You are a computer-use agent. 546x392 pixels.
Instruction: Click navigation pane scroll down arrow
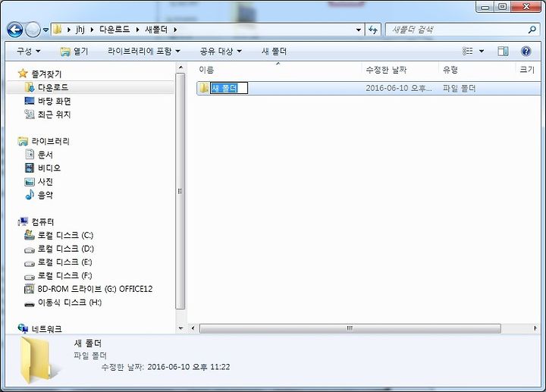pyautogui.click(x=180, y=328)
